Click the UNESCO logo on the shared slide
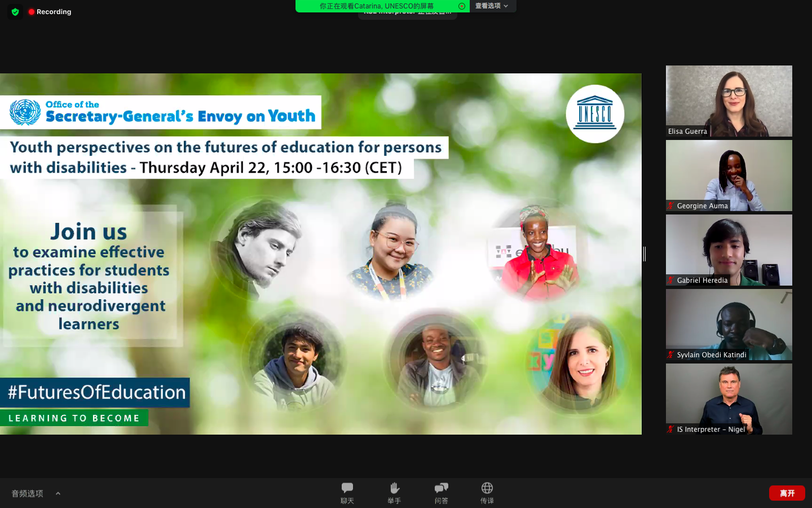This screenshot has height=508, width=812. [595, 114]
